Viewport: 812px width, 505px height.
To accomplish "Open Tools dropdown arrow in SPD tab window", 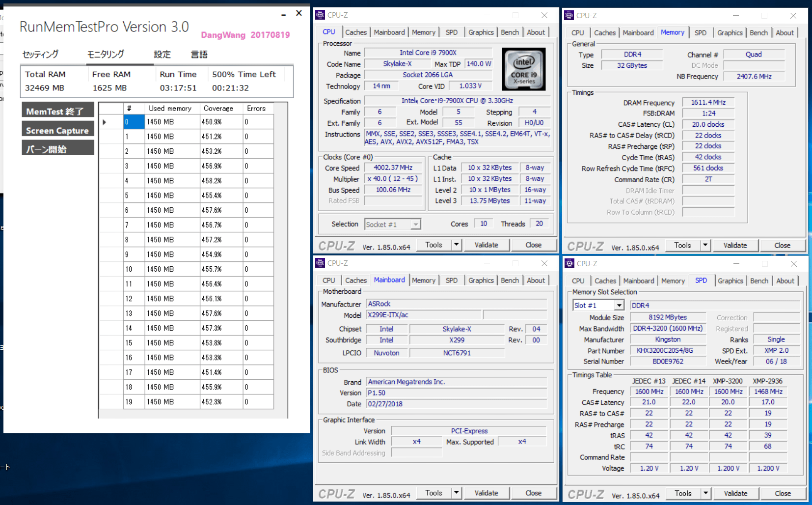I will tap(706, 493).
